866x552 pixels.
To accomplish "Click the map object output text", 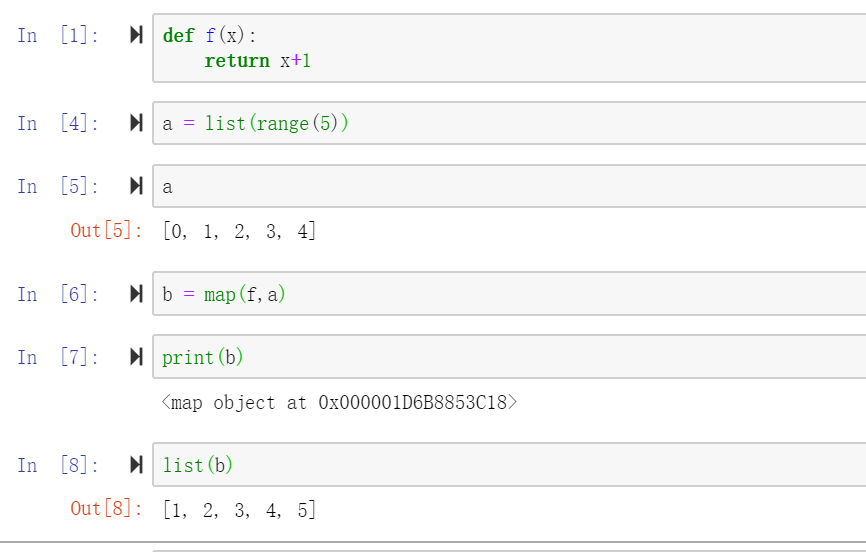I will pyautogui.click(x=339, y=402).
